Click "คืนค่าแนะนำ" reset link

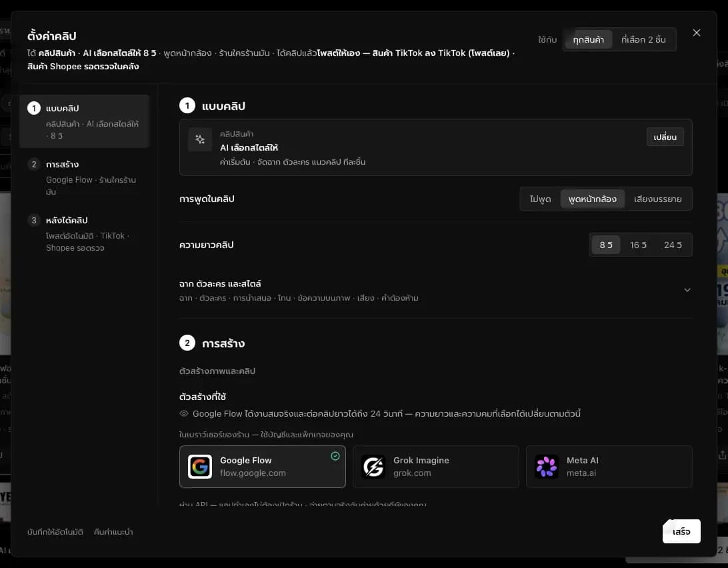[113, 532]
